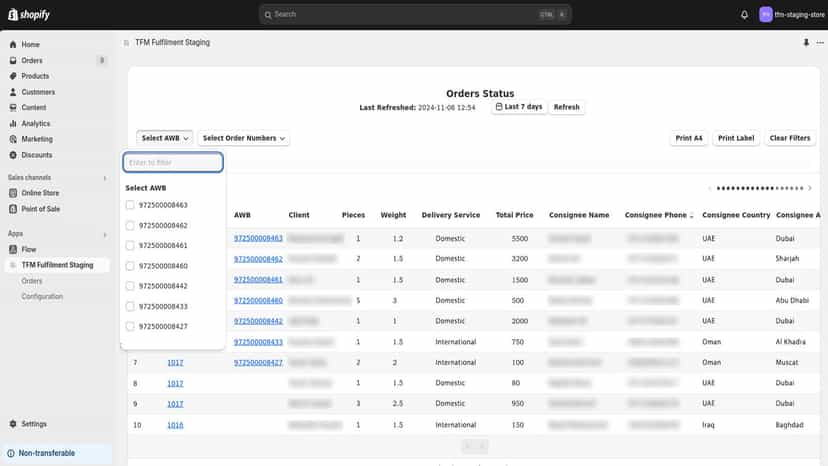Image resolution: width=828 pixels, height=466 pixels.
Task: Click the Discounts sidebar icon
Action: tap(13, 155)
